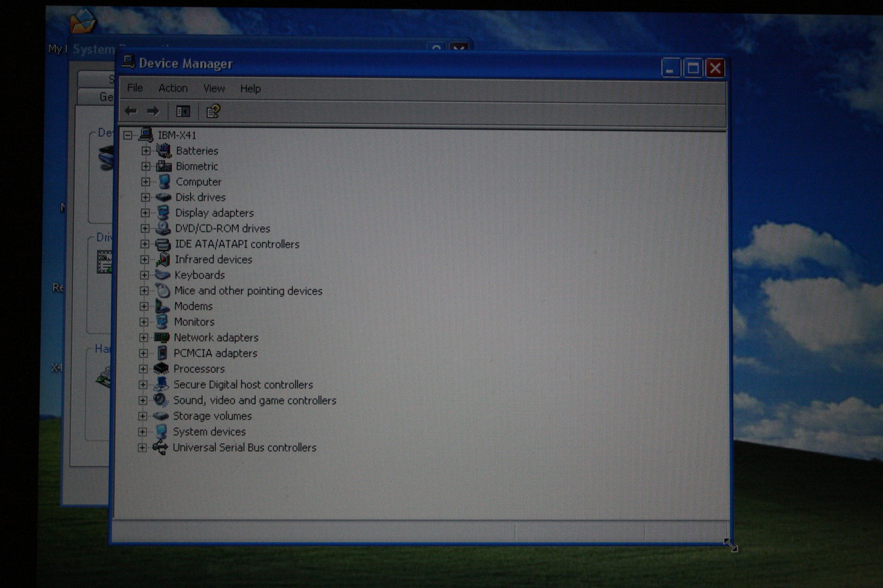The image size is (883, 588).
Task: Click the Mice and other pointing devices icon
Action: pyautogui.click(x=163, y=291)
